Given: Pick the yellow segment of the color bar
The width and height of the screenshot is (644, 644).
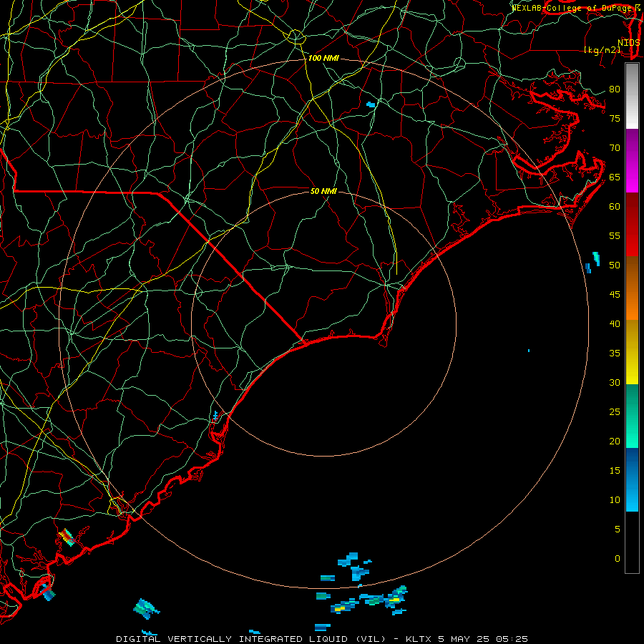Looking at the screenshot, I should [632, 352].
